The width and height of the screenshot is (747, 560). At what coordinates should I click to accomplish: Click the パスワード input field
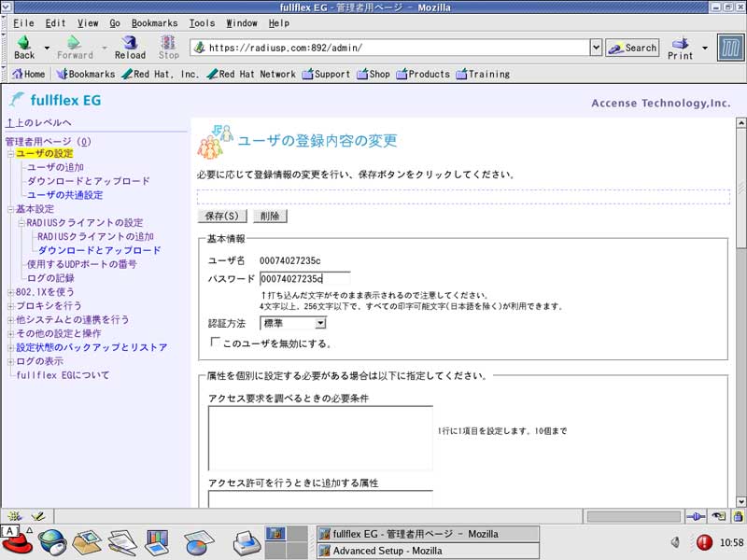pyautogui.click(x=305, y=278)
